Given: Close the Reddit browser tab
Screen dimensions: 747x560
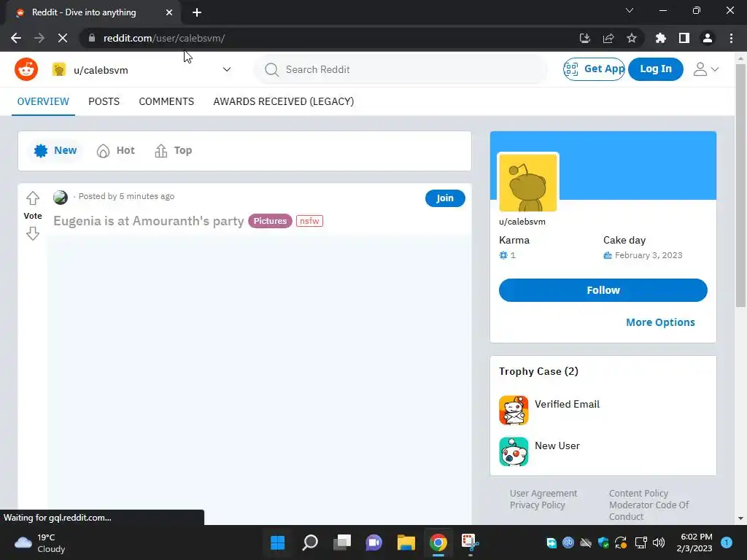Looking at the screenshot, I should 169,12.
